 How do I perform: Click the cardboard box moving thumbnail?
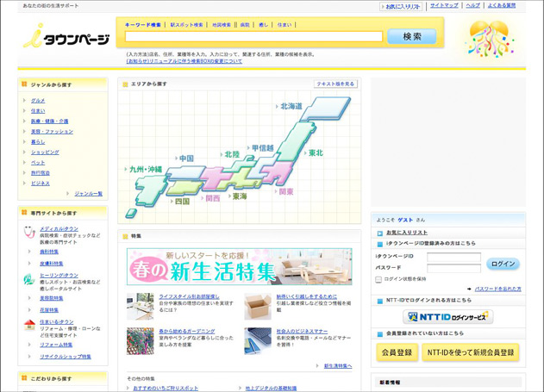pos(257,305)
